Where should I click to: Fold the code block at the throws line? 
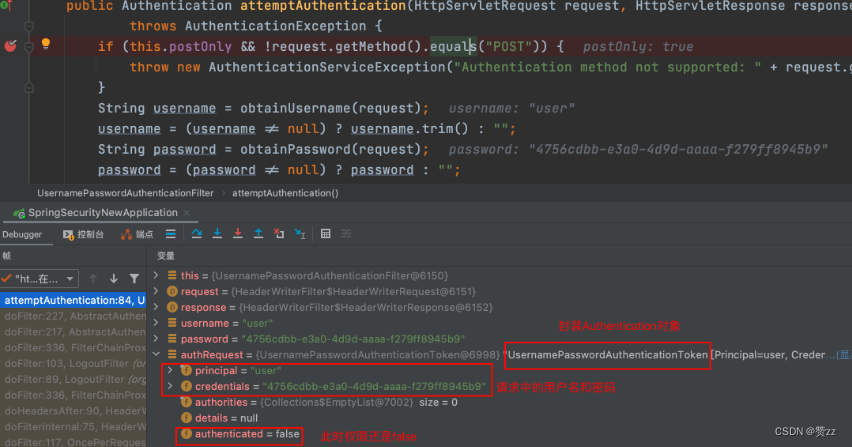tap(29, 26)
